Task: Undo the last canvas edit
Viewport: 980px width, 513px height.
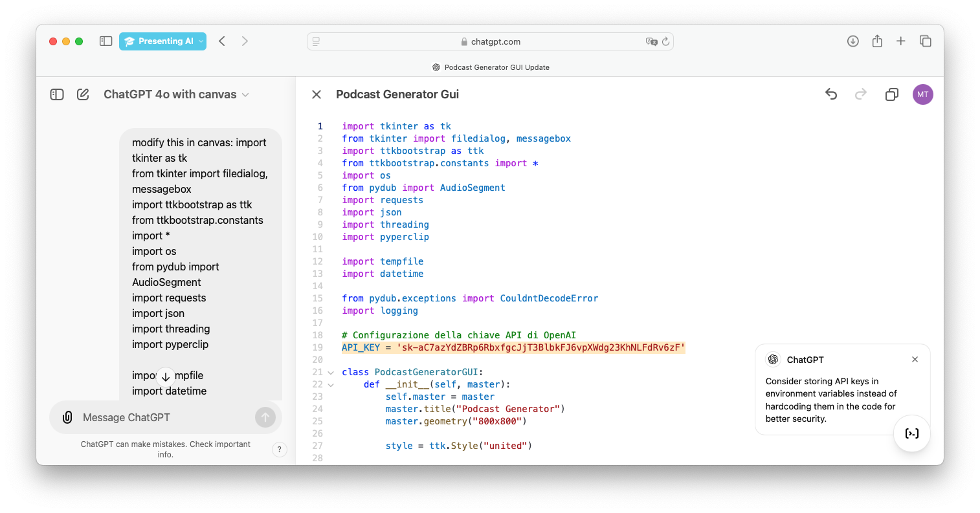Action: coord(831,94)
